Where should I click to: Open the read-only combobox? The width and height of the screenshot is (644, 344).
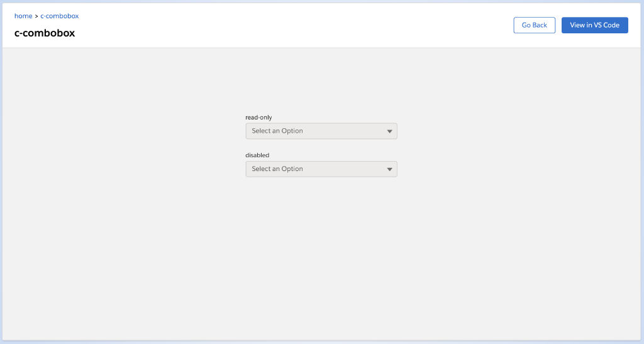[x=321, y=131]
